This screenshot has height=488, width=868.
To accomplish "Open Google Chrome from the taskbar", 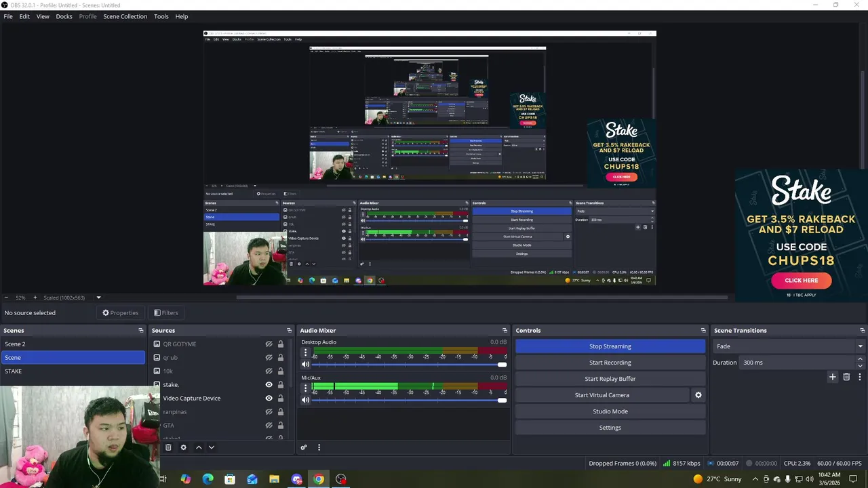I will pyautogui.click(x=319, y=479).
